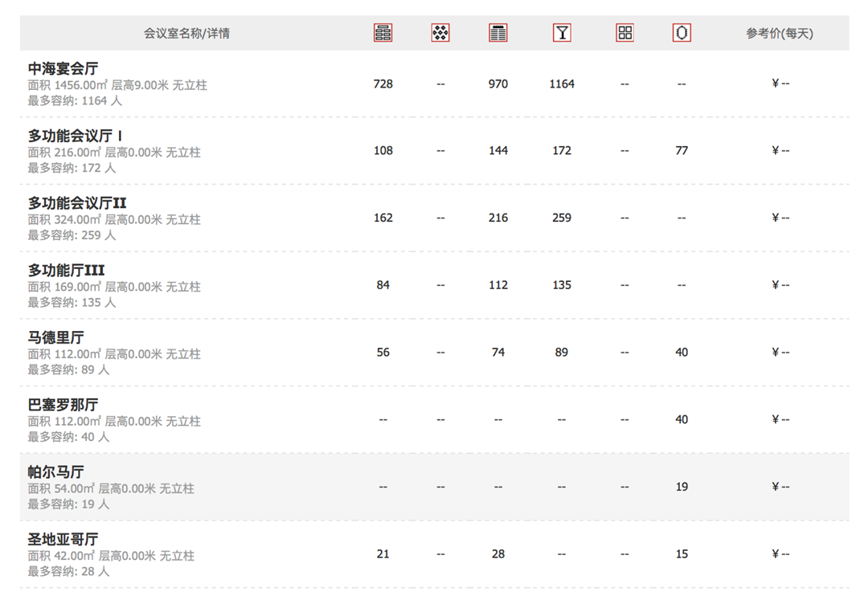Open the 中海宴会厅 room details
Viewport: 868px width, 600px height.
[x=63, y=69]
